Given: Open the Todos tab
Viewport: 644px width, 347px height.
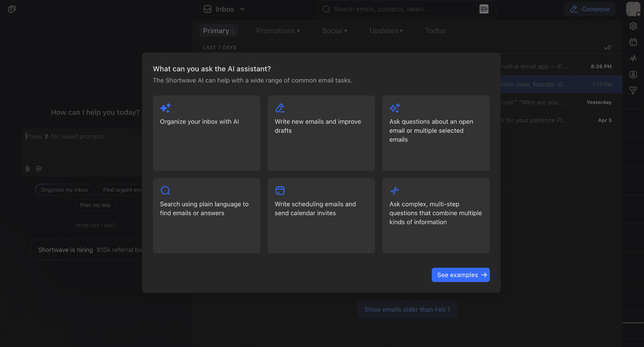Looking at the screenshot, I should 435,31.
